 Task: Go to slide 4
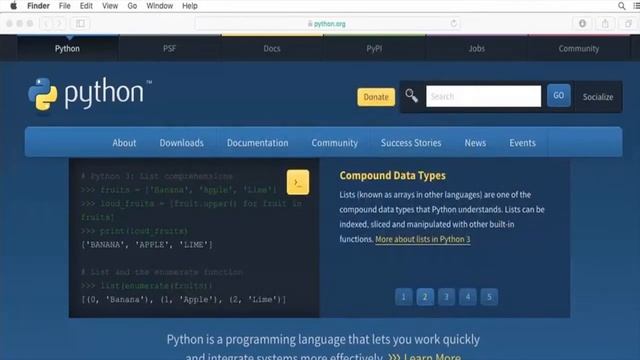click(x=468, y=297)
